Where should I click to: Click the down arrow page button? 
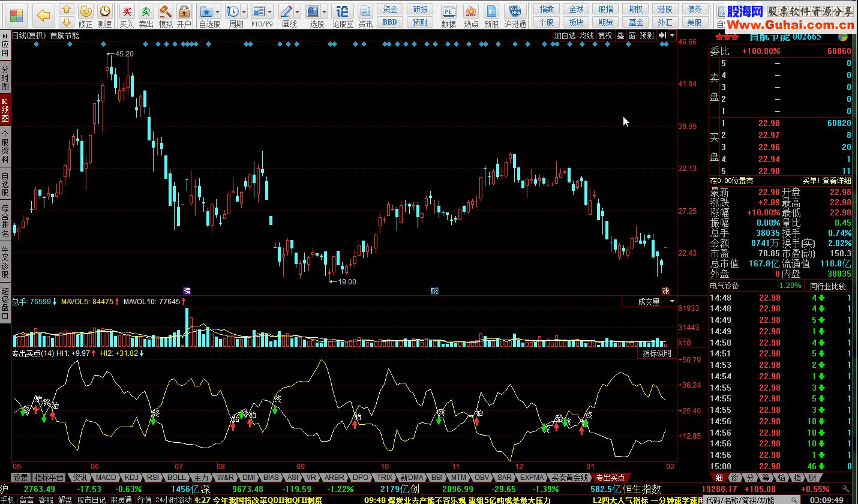point(67,21)
